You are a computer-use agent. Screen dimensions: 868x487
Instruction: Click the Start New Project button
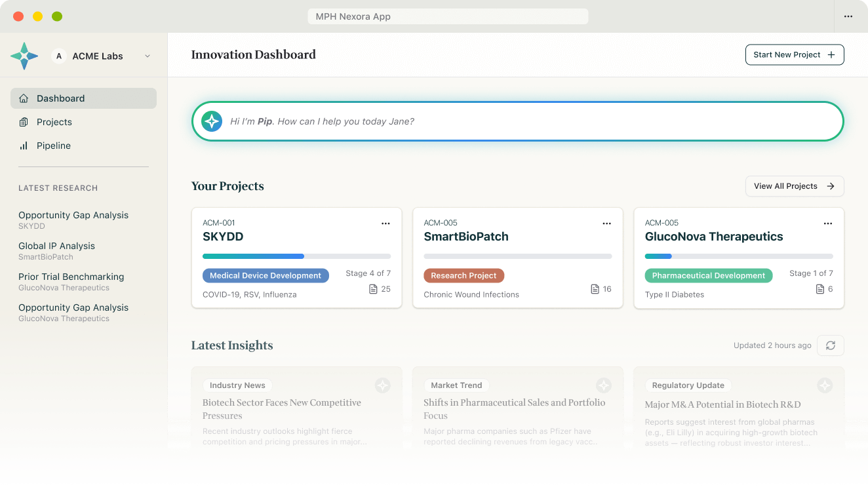coord(795,55)
